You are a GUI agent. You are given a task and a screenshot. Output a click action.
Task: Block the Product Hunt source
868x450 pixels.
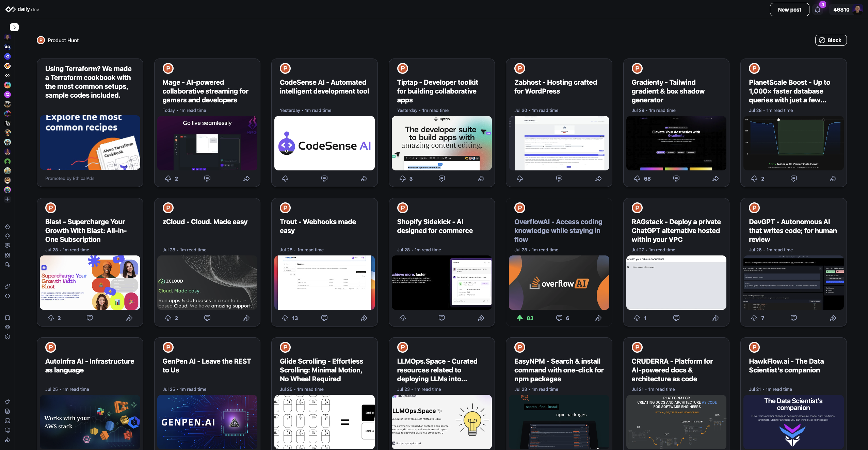831,40
